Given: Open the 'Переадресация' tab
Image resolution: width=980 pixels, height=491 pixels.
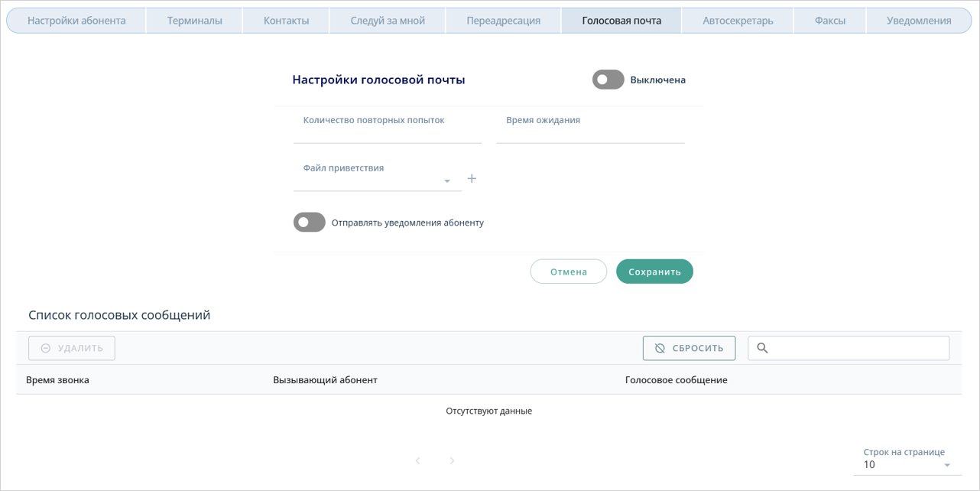Looking at the screenshot, I should tap(503, 21).
